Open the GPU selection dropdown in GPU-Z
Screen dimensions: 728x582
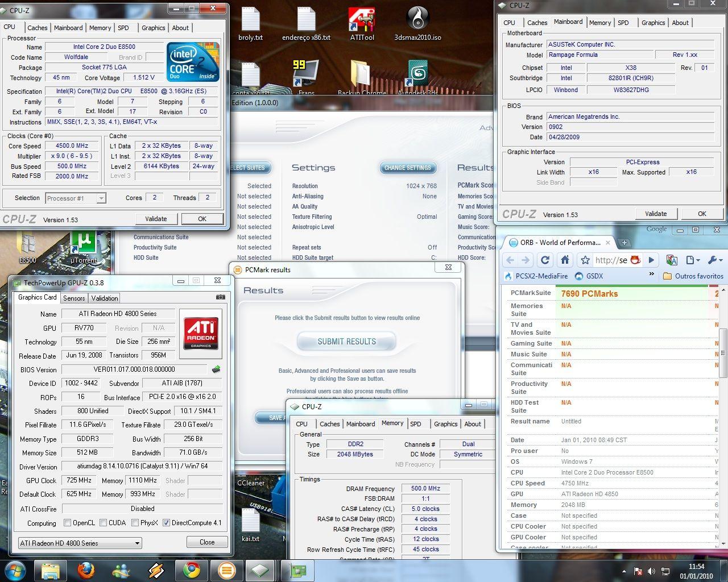pos(80,543)
